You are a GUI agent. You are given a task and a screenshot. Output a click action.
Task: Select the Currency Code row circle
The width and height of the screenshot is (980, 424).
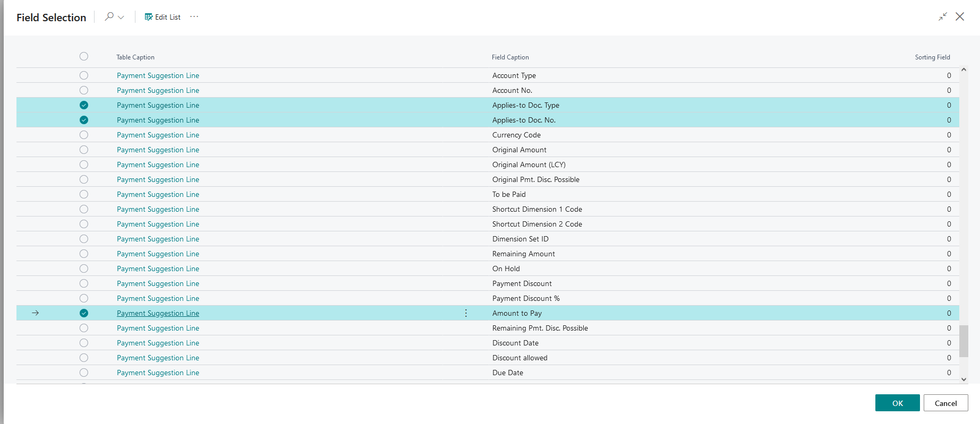point(84,135)
